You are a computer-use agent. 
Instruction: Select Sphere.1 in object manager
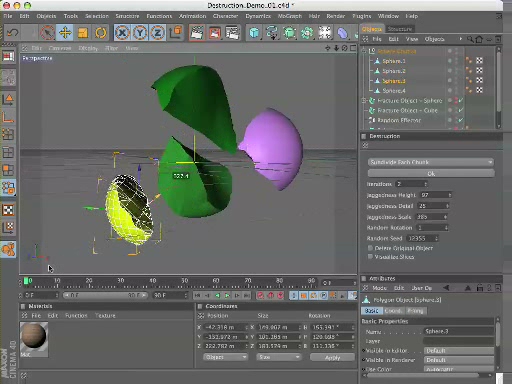pos(394,61)
